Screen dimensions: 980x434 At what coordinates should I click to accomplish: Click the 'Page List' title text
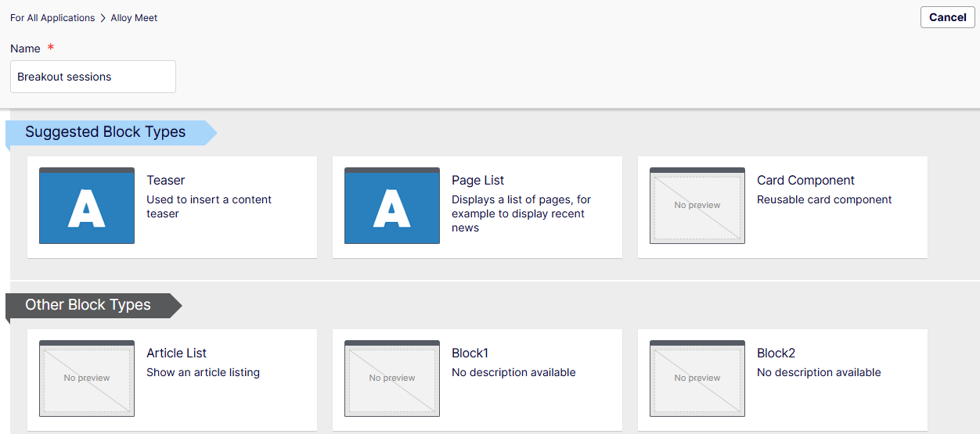[x=478, y=180]
